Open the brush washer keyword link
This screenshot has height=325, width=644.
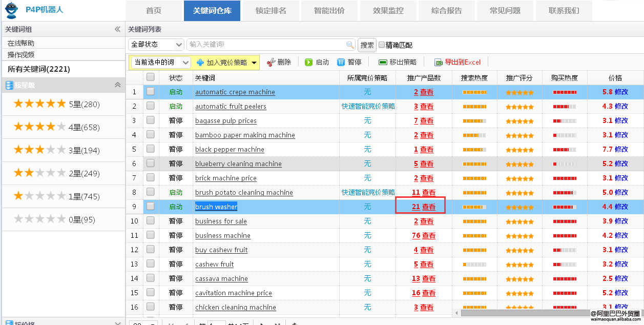click(x=216, y=207)
